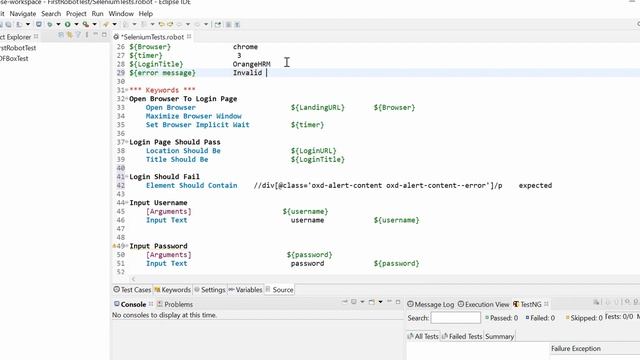Open the Window menu
Screen dimensions: 640x360
pyautogui.click(x=121, y=13)
